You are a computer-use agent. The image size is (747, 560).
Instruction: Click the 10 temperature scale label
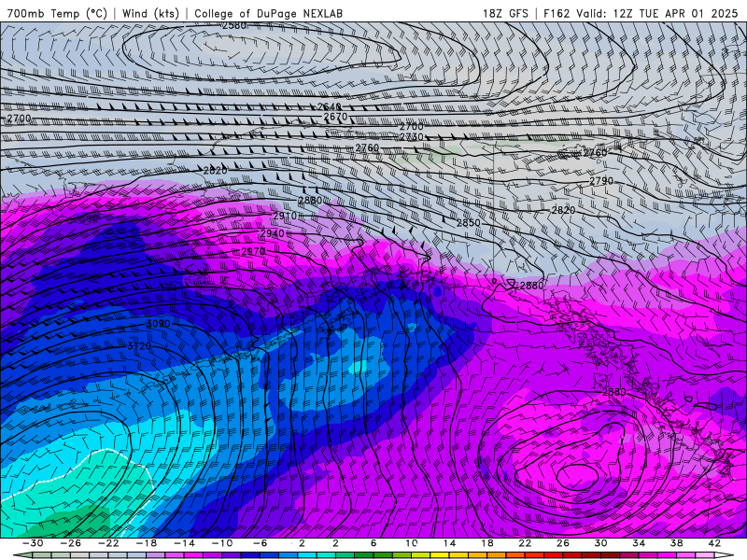[x=412, y=543]
